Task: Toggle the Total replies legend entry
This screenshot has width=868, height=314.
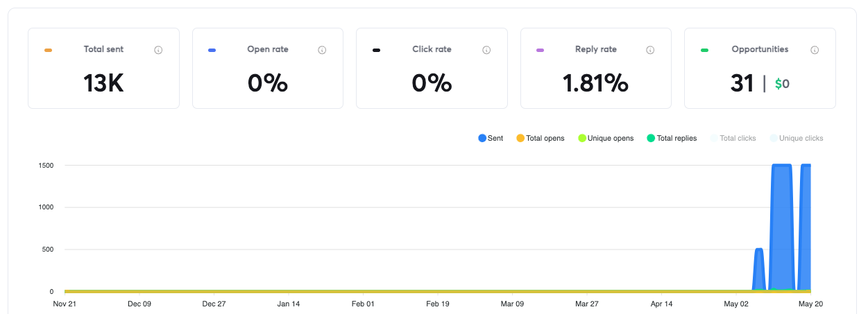Action: [671, 139]
